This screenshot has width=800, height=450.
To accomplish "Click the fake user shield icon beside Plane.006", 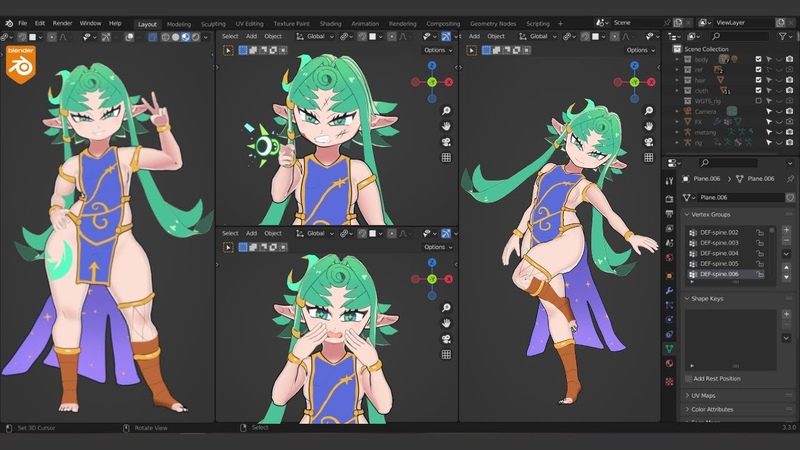I will click(790, 197).
